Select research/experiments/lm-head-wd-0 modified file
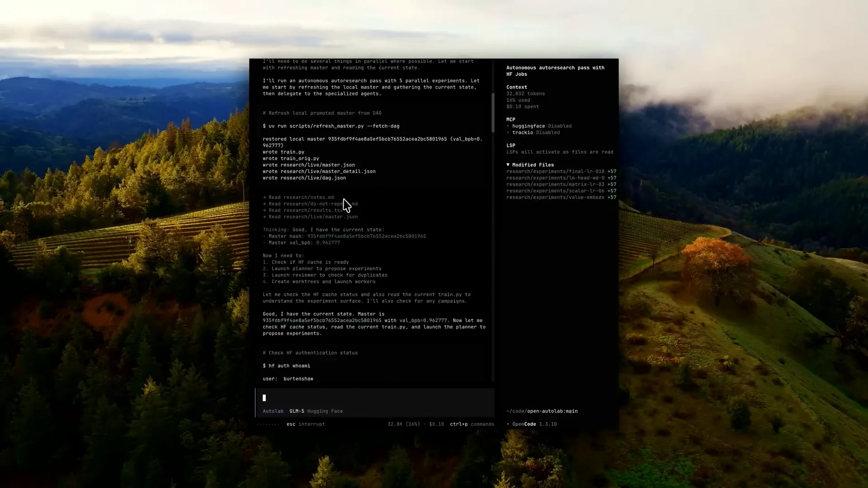The height and width of the screenshot is (488, 868). point(561,178)
